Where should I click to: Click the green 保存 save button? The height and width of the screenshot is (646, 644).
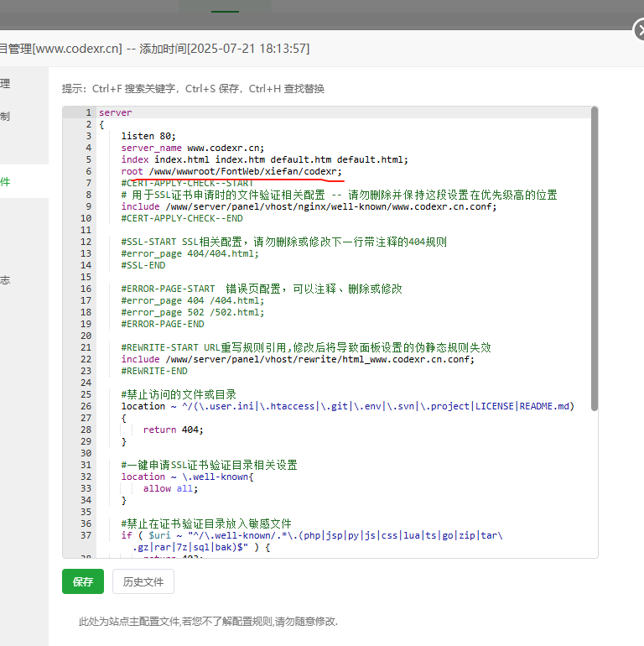[83, 581]
